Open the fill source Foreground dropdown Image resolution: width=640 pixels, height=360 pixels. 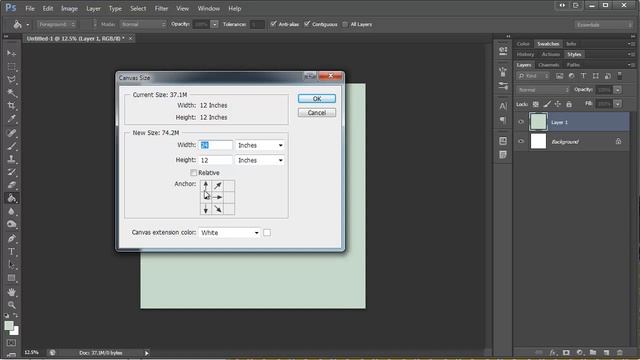coord(57,24)
